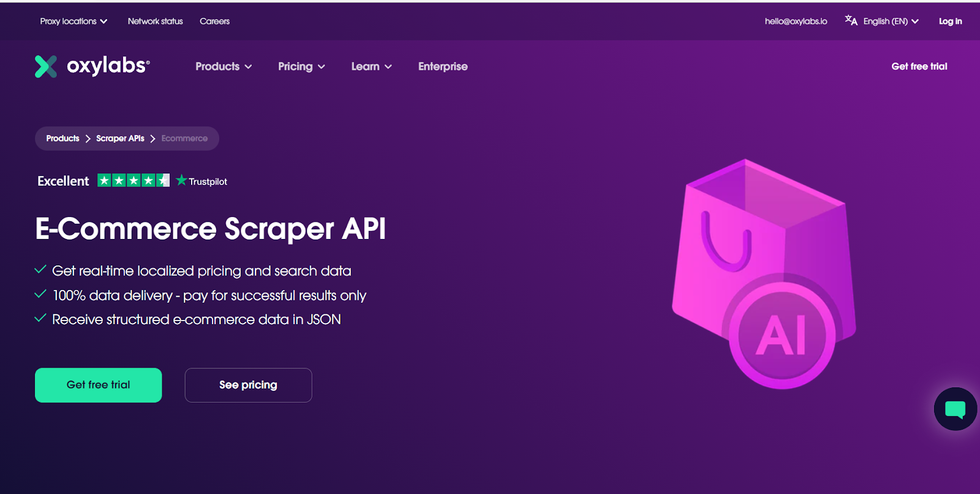The width and height of the screenshot is (980, 494).
Task: Click the Excellent rating text
Action: tap(63, 181)
